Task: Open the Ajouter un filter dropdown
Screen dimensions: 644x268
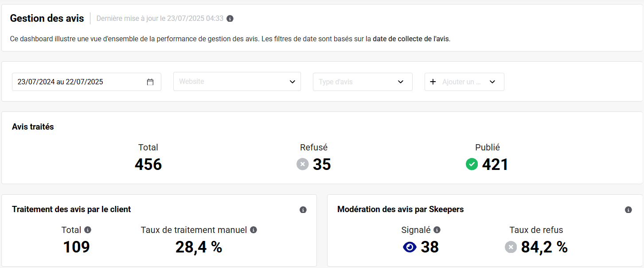Action: click(x=492, y=82)
